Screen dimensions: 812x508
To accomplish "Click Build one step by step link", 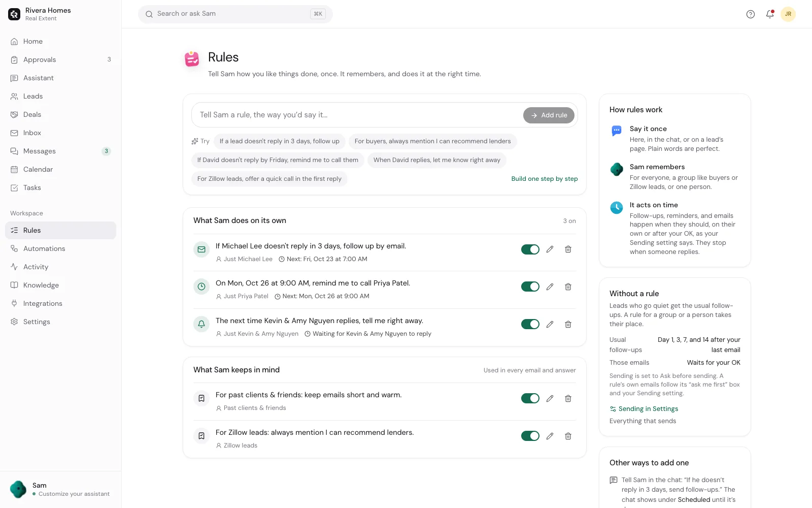I will tap(545, 179).
